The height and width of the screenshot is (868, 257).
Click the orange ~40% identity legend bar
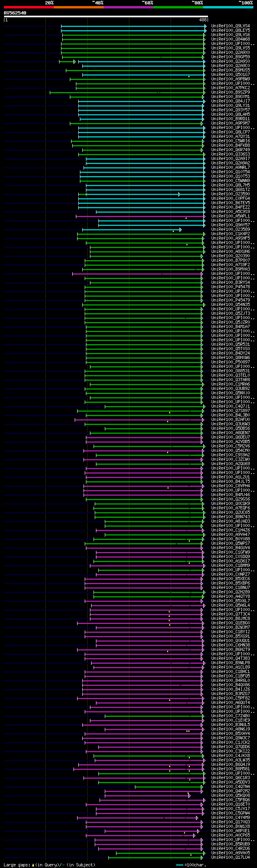pyautogui.click(x=79, y=7)
